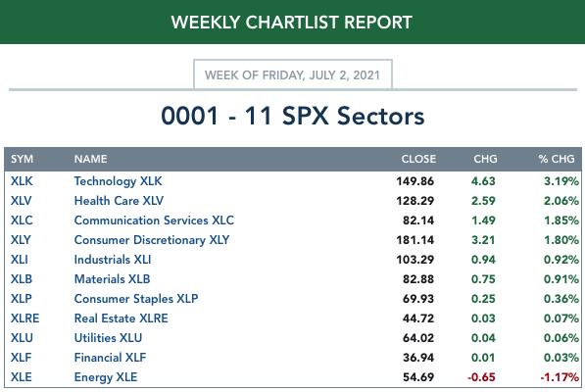Open the XLRE symbol link
The height and width of the screenshot is (392, 585).
point(24,318)
